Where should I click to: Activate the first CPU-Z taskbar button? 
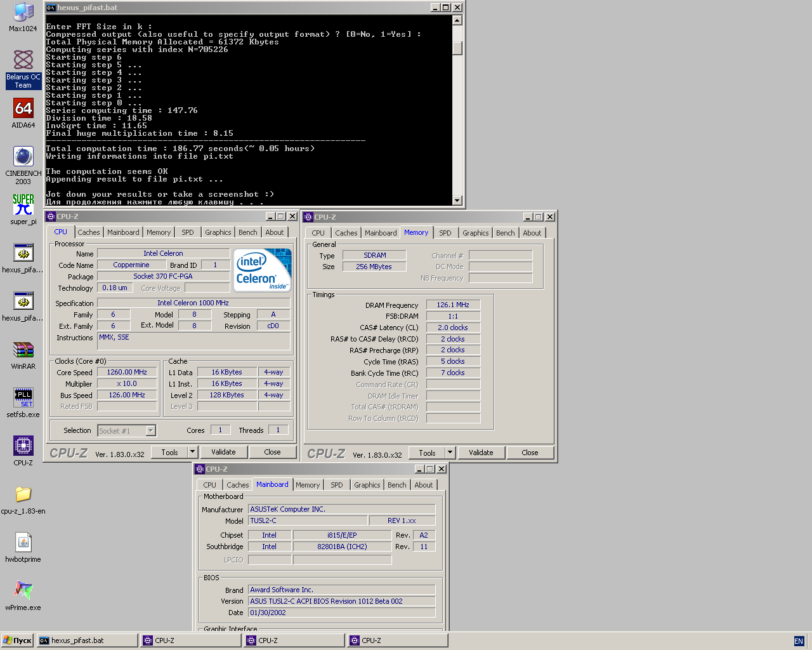point(191,640)
